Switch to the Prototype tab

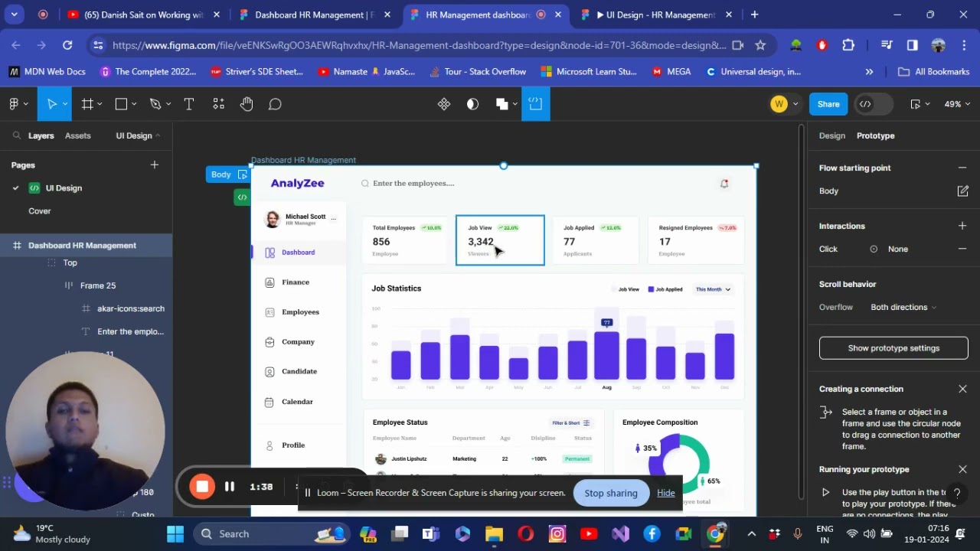pos(876,135)
